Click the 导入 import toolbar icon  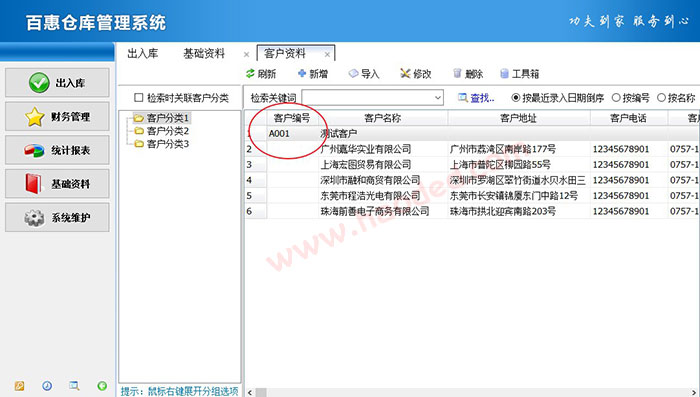point(354,74)
